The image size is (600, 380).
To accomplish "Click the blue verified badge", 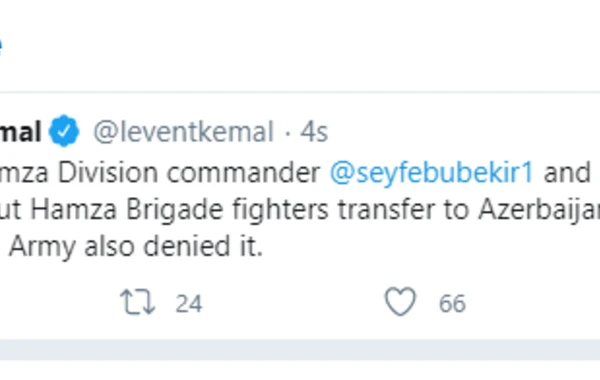I will (x=64, y=131).
